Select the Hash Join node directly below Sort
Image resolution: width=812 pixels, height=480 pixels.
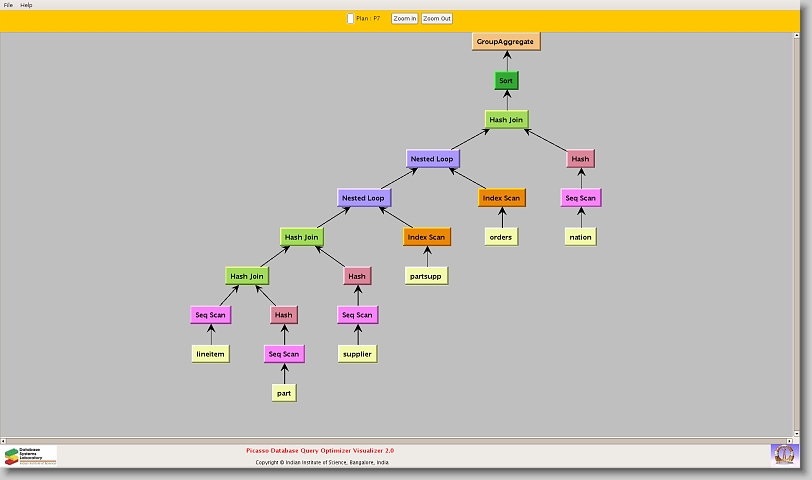(x=506, y=120)
